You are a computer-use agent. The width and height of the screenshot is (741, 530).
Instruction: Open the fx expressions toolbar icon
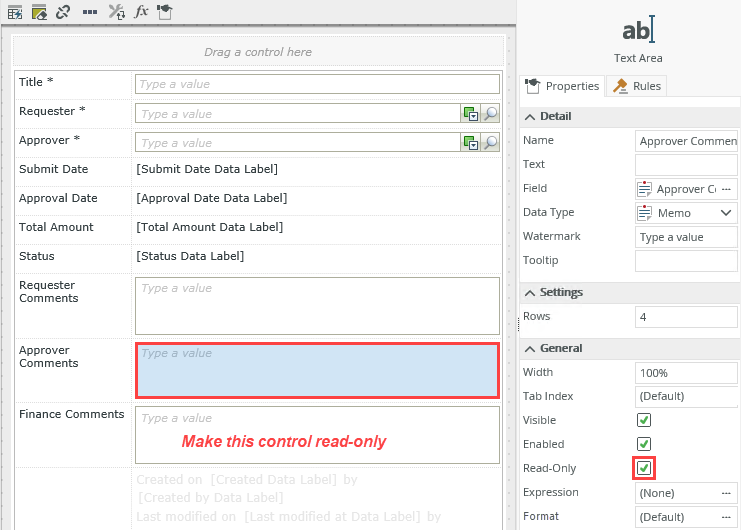tap(141, 11)
